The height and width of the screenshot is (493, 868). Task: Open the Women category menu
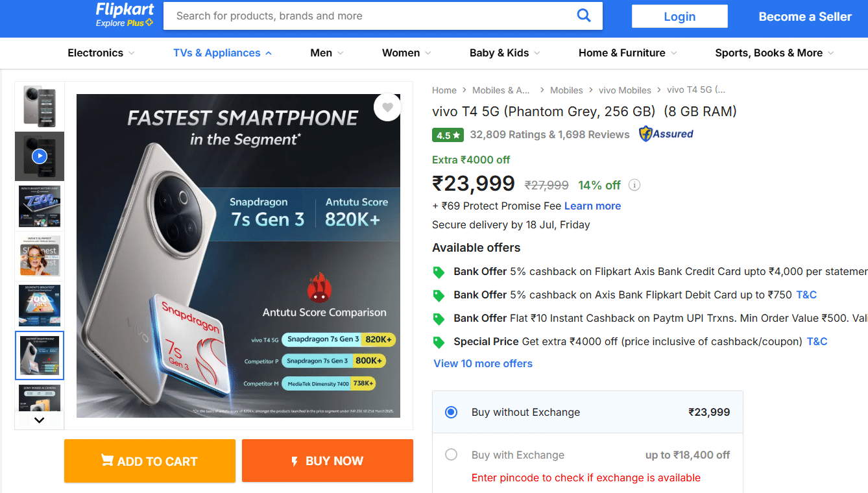[x=407, y=53]
